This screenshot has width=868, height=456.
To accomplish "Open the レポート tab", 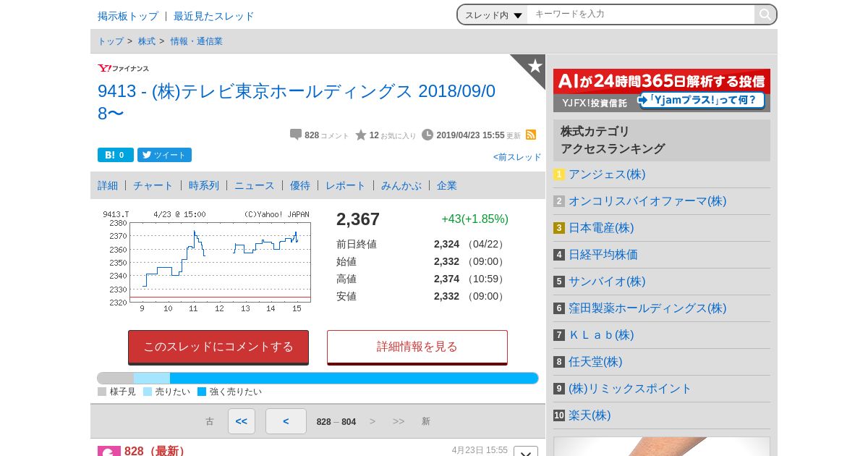I will pos(346,185).
